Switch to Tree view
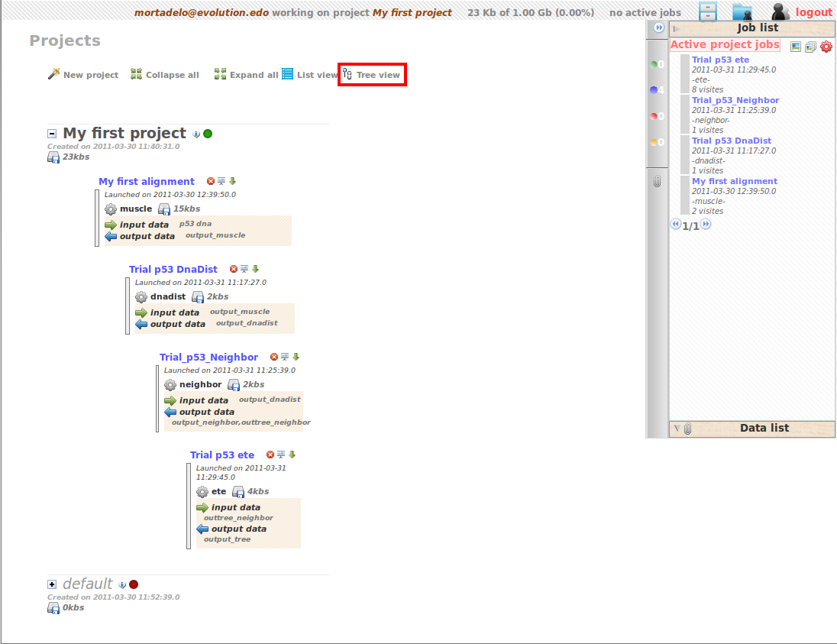837x644 pixels. tap(372, 75)
